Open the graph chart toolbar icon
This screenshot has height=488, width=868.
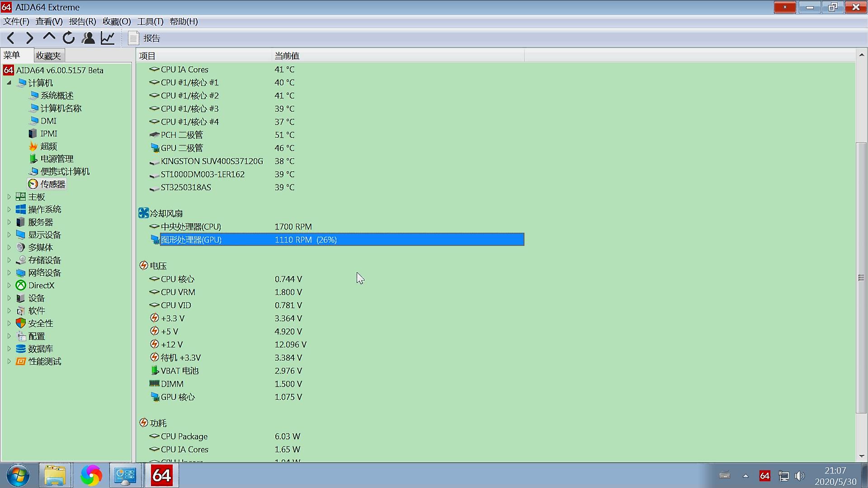108,38
